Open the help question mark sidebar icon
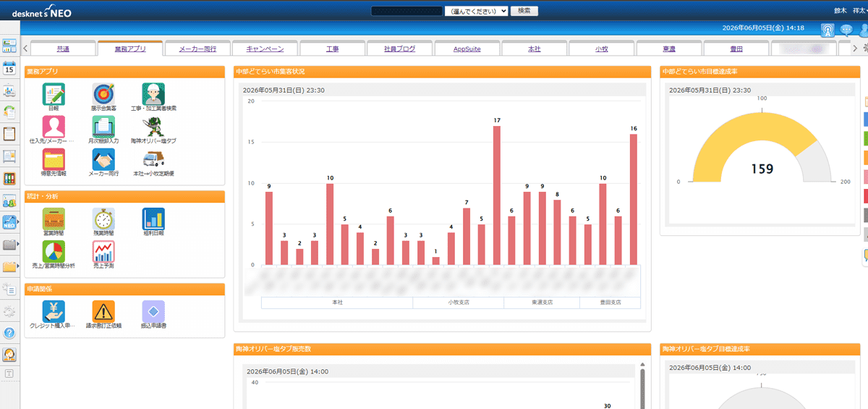The image size is (868, 409). pyautogui.click(x=9, y=333)
